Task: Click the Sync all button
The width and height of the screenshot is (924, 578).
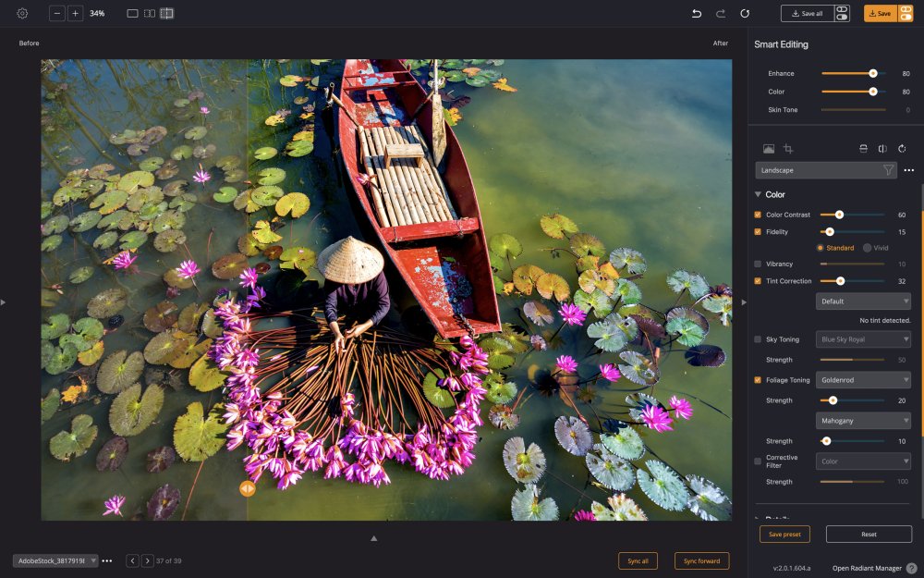Action: click(x=638, y=561)
